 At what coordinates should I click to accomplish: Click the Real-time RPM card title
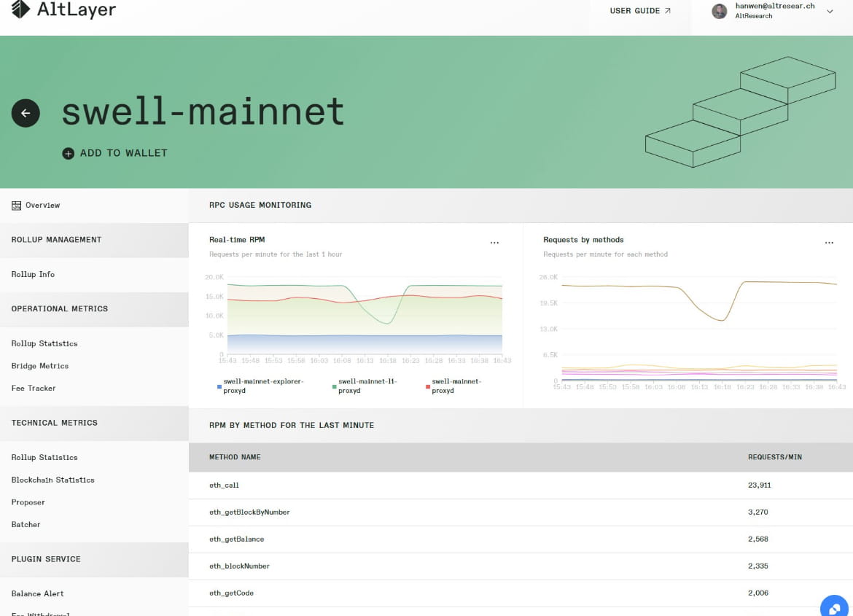click(237, 239)
